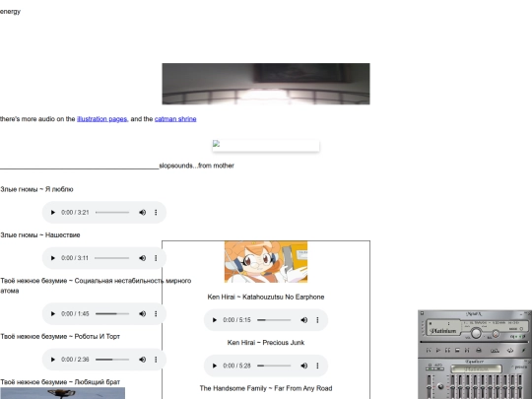Viewport: 532px width, 399px height.
Task: Click the Winamp balance knob
Action: pyautogui.click(x=496, y=334)
